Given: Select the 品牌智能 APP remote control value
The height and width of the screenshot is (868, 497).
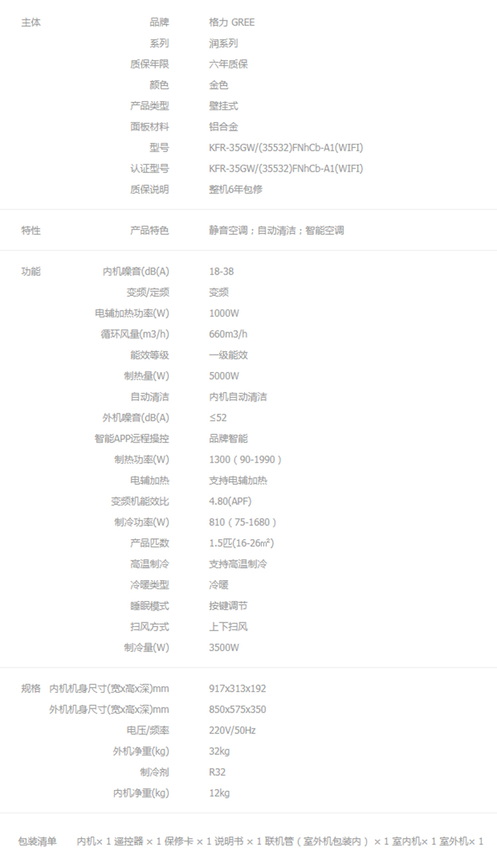Looking at the screenshot, I should pos(228,439).
